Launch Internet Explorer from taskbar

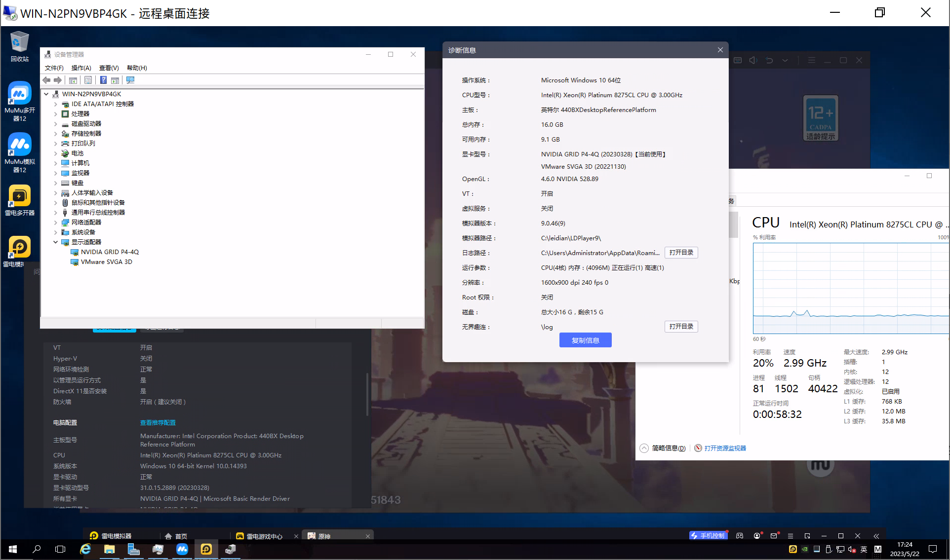pos(85,549)
